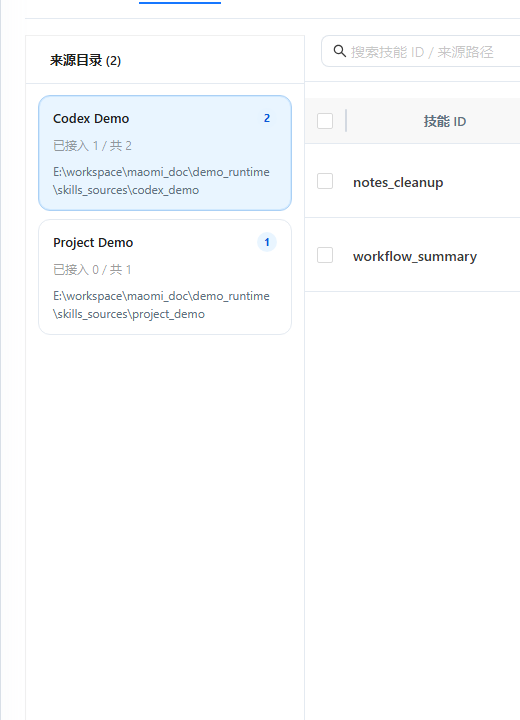Click the Codex Demo title text
This screenshot has height=720, width=520.
point(91,118)
